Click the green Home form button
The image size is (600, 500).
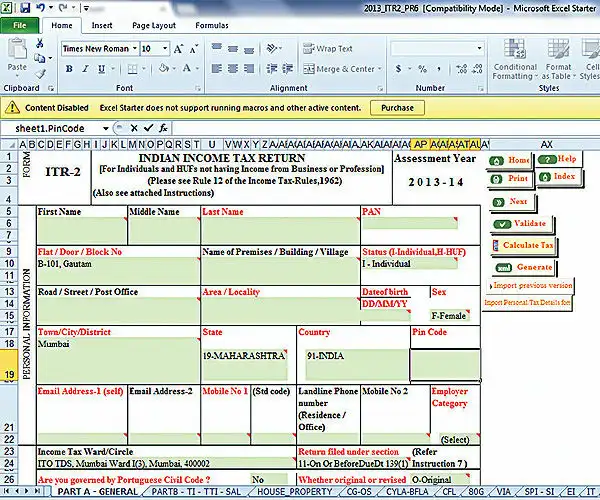coord(509,160)
